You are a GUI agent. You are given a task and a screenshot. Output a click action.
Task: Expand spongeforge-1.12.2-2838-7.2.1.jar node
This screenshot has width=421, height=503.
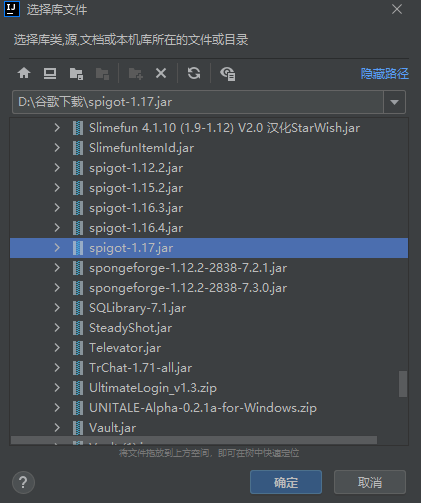(x=57, y=268)
